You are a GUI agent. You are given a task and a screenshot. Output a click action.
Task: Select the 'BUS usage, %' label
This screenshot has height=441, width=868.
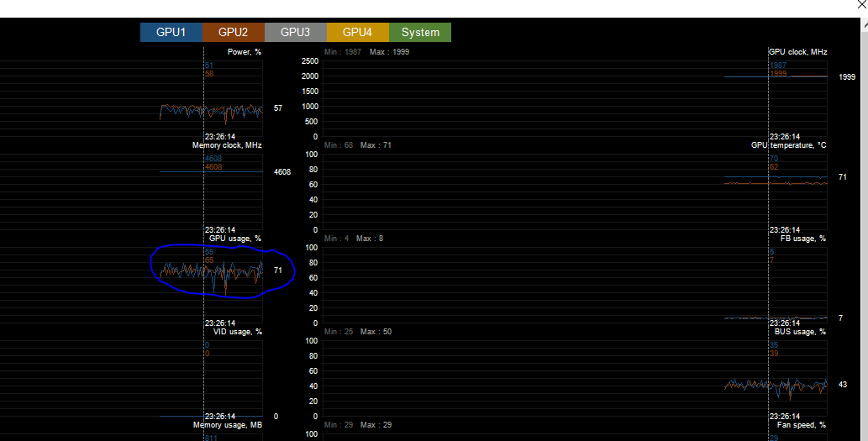pyautogui.click(x=801, y=332)
